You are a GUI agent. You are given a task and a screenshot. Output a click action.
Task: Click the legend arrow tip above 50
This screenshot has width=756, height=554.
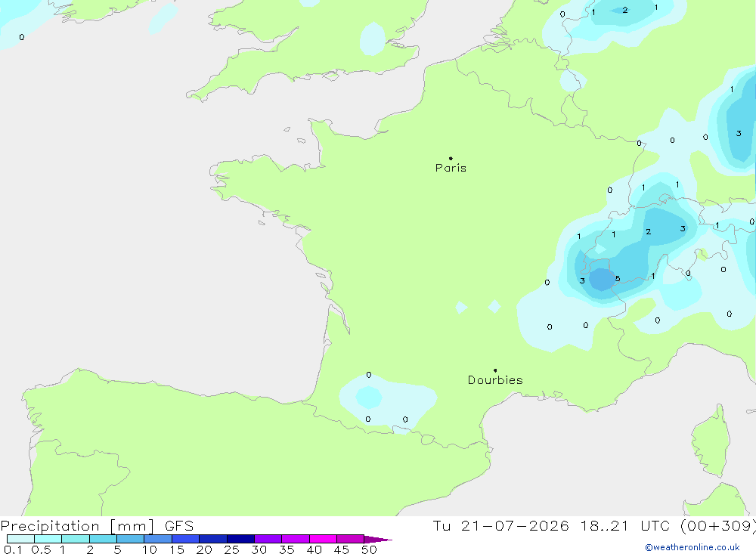click(379, 540)
